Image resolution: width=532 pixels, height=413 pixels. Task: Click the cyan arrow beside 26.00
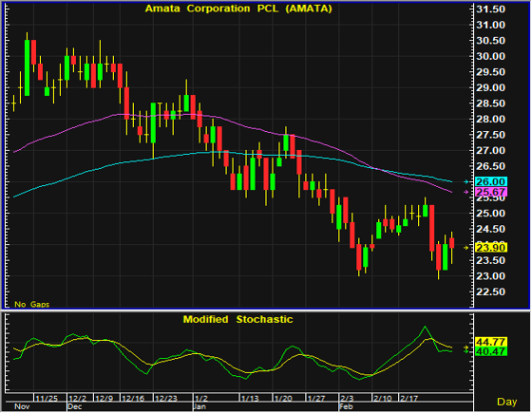pos(466,181)
